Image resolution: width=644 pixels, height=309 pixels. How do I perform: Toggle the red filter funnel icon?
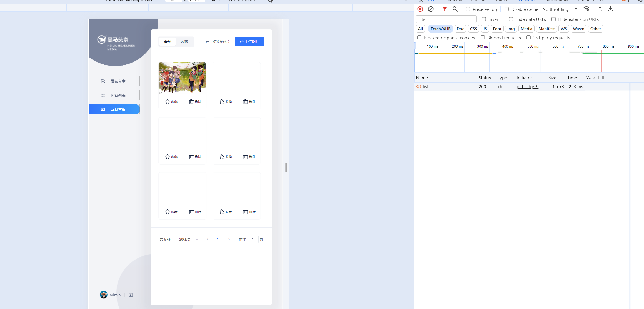(x=445, y=9)
